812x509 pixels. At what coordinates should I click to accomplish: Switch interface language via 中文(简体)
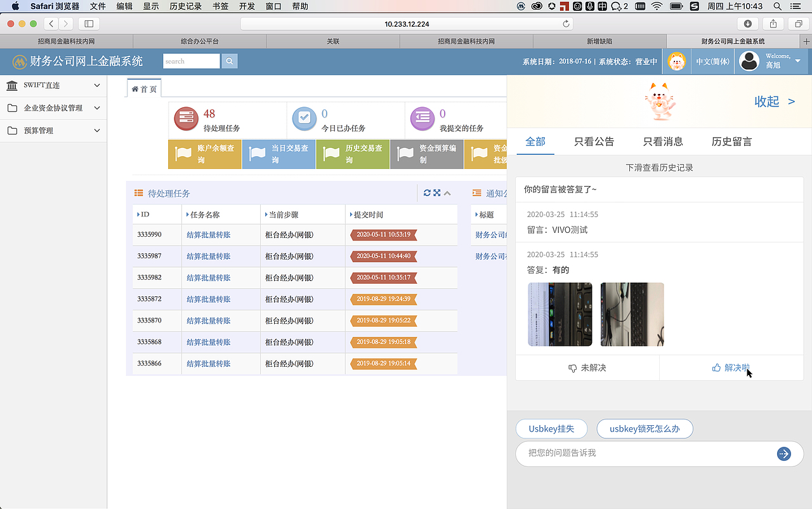click(712, 61)
